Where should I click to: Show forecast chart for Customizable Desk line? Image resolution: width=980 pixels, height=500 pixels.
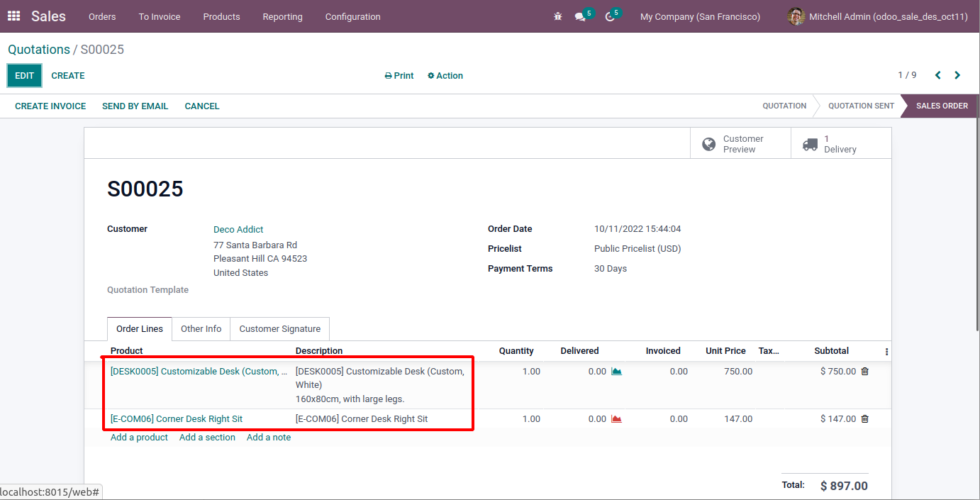616,371
